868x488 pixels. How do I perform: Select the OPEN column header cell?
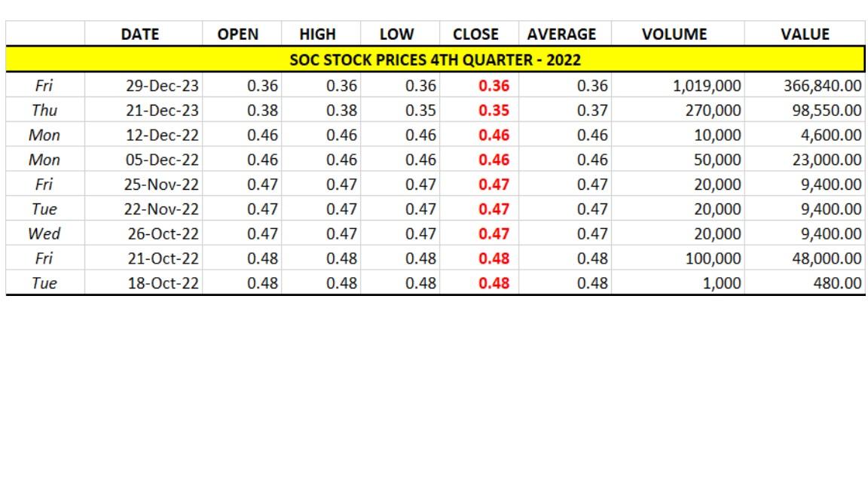[237, 35]
